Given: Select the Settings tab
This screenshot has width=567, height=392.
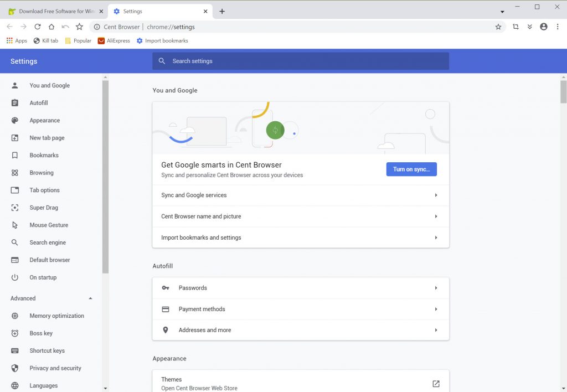Looking at the screenshot, I should point(160,11).
